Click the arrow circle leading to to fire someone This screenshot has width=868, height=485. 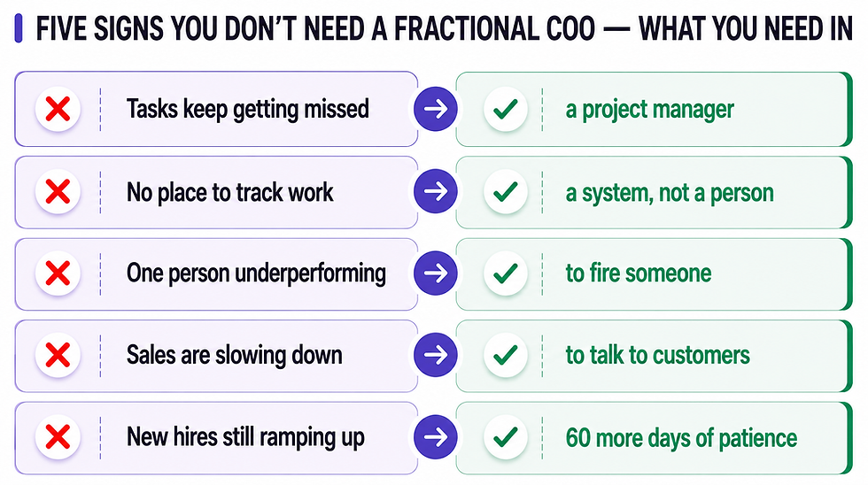[x=436, y=273]
